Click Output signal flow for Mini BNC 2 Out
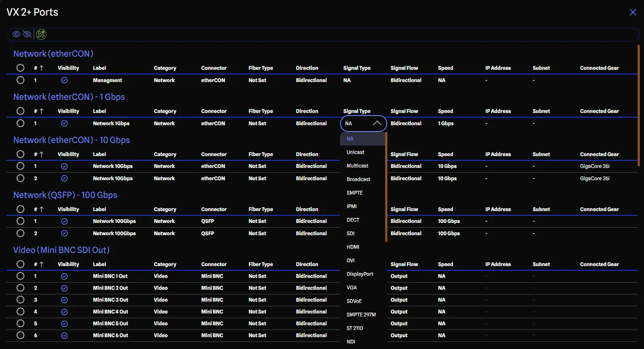This screenshot has height=349, width=644. (399, 288)
